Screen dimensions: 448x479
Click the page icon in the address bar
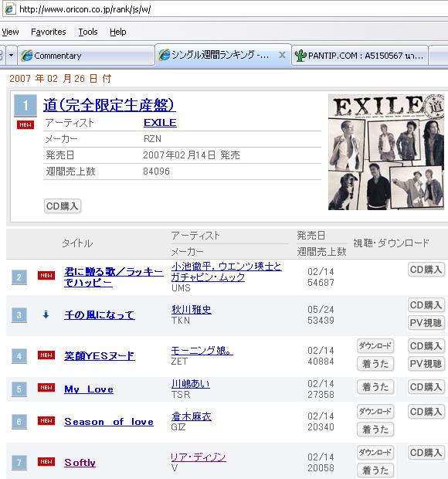9,9
